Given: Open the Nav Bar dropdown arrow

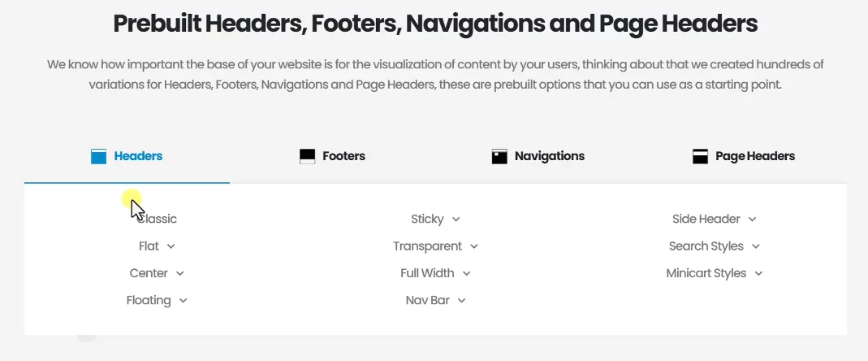Looking at the screenshot, I should (462, 301).
